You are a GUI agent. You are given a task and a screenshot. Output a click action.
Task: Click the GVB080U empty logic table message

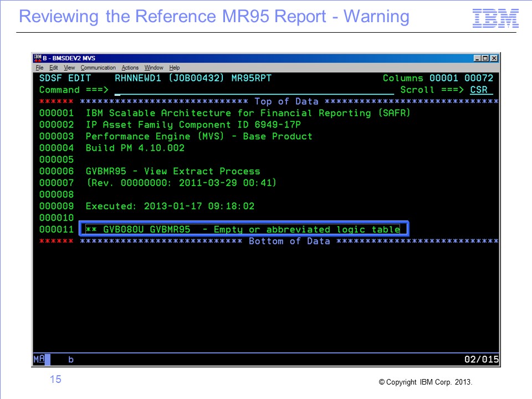point(243,229)
